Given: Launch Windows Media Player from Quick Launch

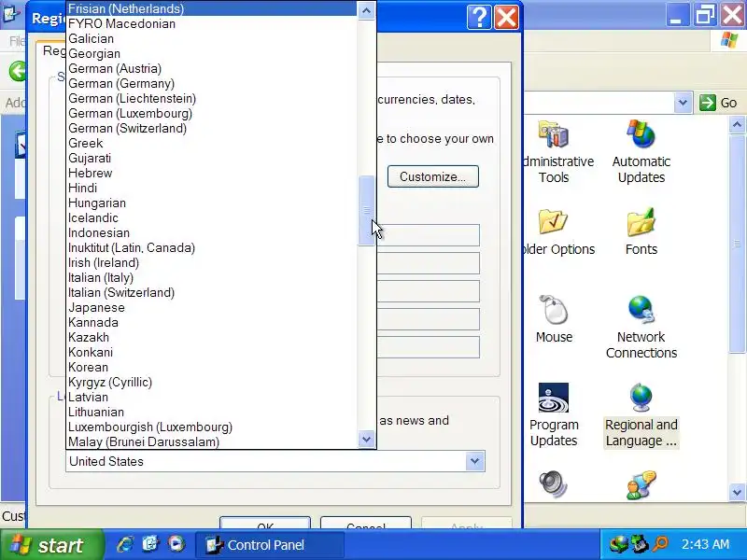Looking at the screenshot, I should pos(176,544).
